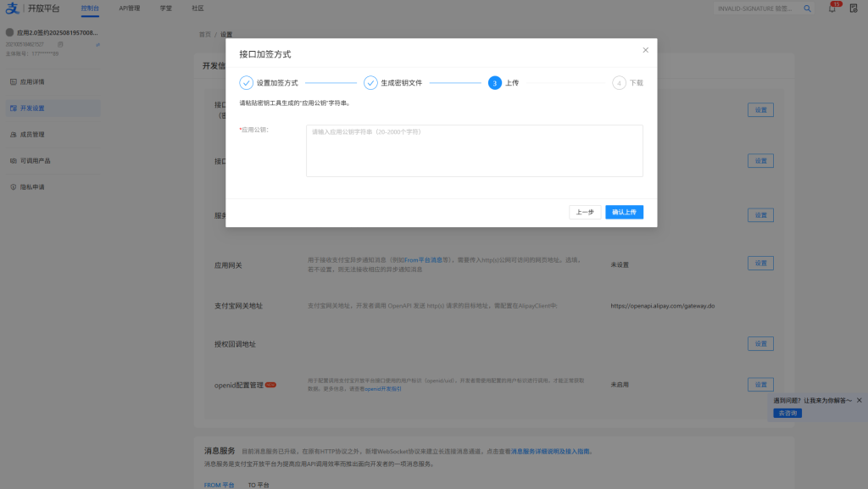Dismiss the 遇到问题 help popup

[x=859, y=400]
